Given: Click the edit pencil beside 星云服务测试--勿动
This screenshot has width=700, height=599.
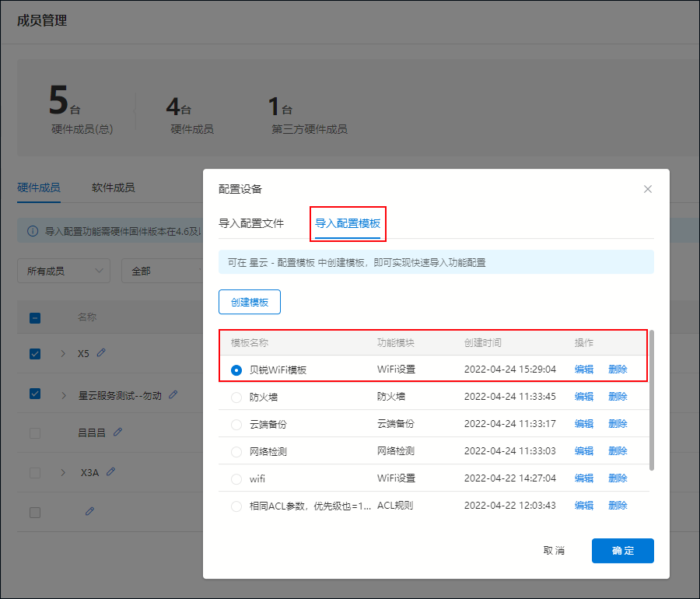Looking at the screenshot, I should click(x=173, y=394).
